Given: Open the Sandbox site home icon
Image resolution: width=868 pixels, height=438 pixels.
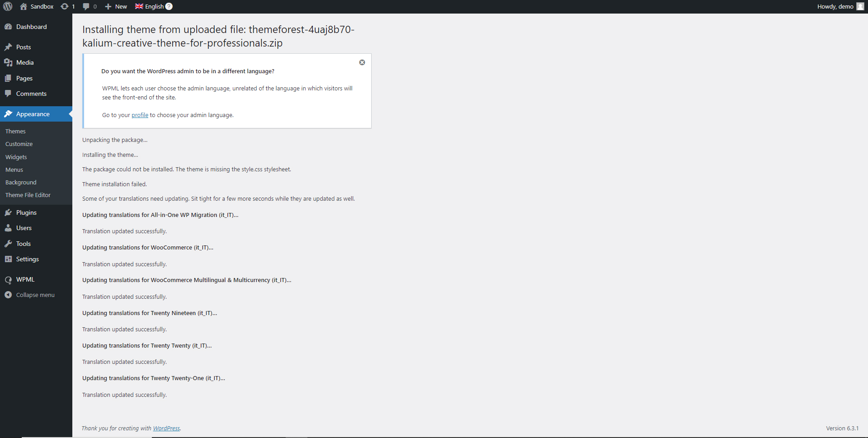Looking at the screenshot, I should coord(24,6).
